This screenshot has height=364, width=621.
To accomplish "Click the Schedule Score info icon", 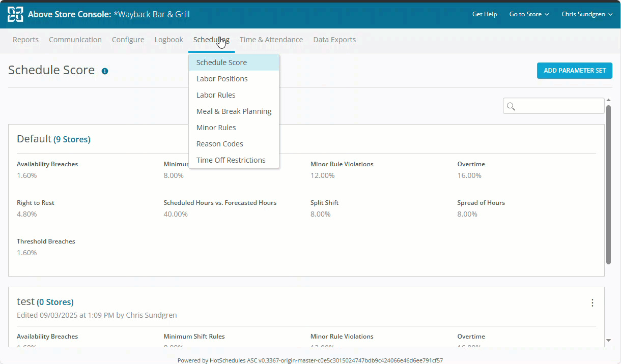I will coord(105,71).
